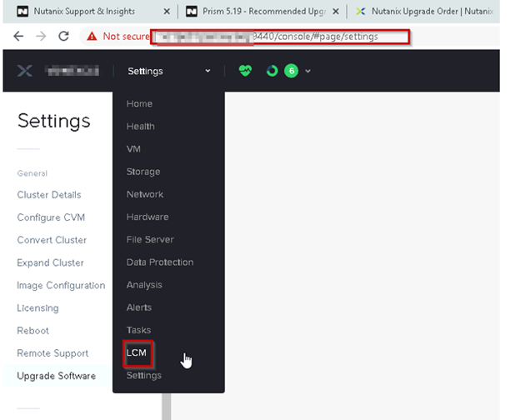Switch to Prism 5.19 Recommended Upgrade tab
Screen dimensions: 520x420
pyautogui.click(x=264, y=12)
